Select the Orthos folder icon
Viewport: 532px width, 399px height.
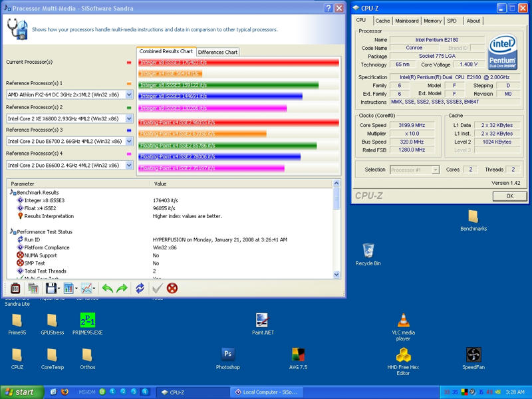click(88, 359)
